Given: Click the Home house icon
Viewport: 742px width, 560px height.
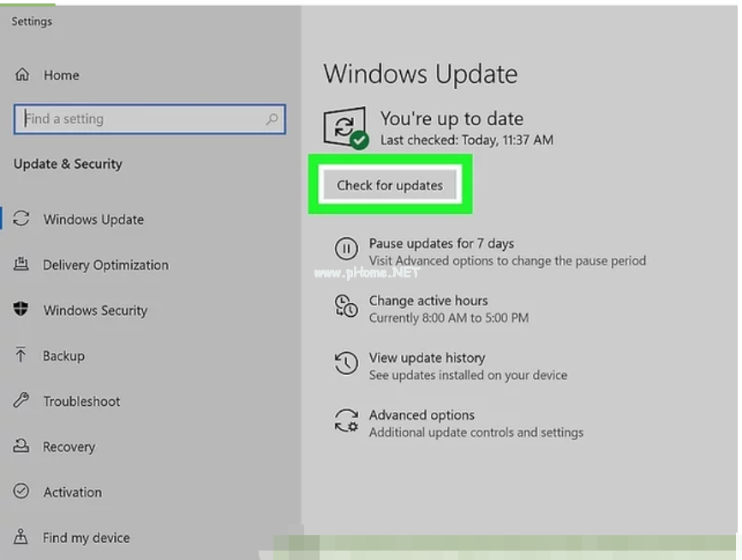Looking at the screenshot, I should (22, 75).
